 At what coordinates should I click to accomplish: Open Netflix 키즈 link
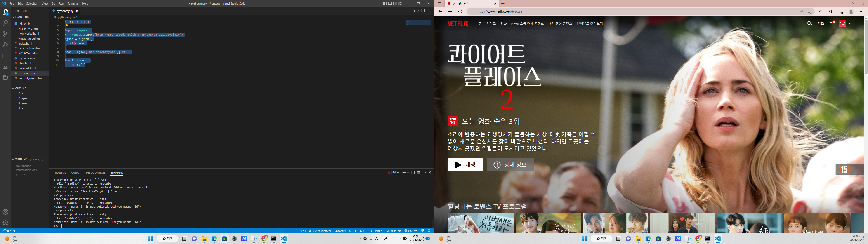821,23
